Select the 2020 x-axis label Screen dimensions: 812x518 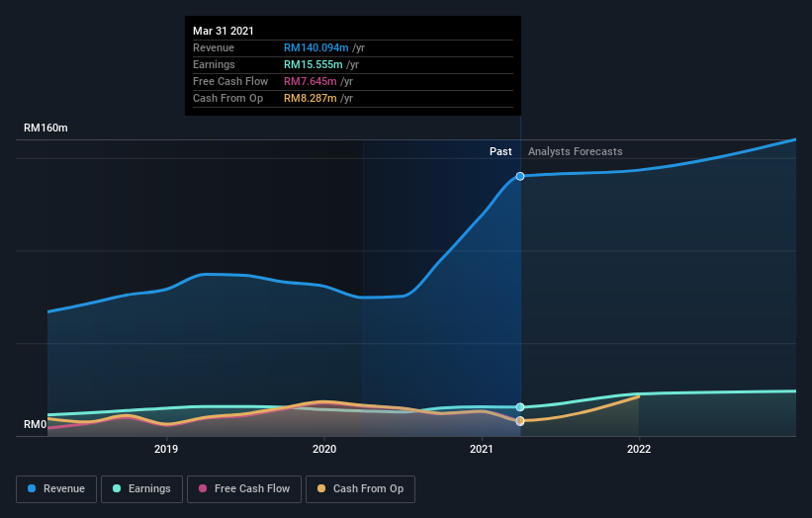point(324,449)
